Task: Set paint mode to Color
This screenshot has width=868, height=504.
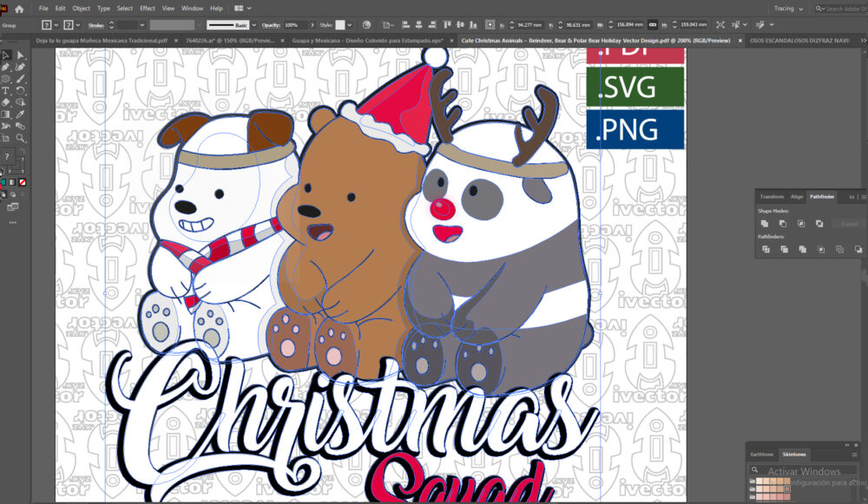Action: (x=3, y=182)
